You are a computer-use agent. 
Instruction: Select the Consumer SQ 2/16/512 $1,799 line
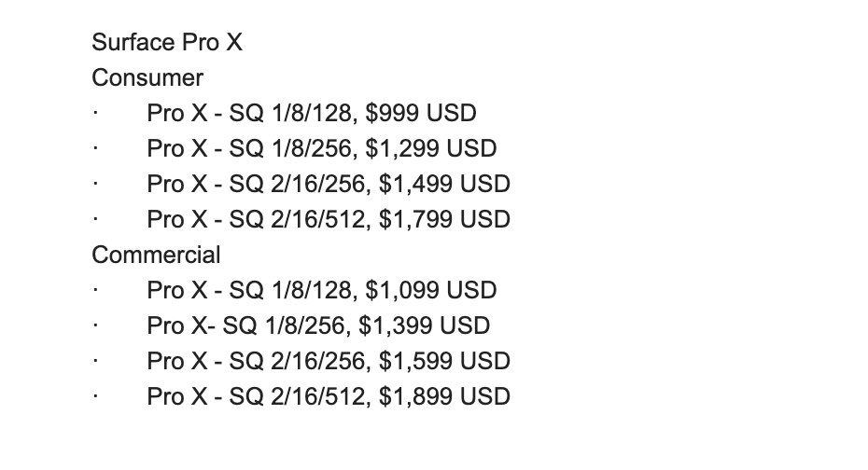click(329, 219)
